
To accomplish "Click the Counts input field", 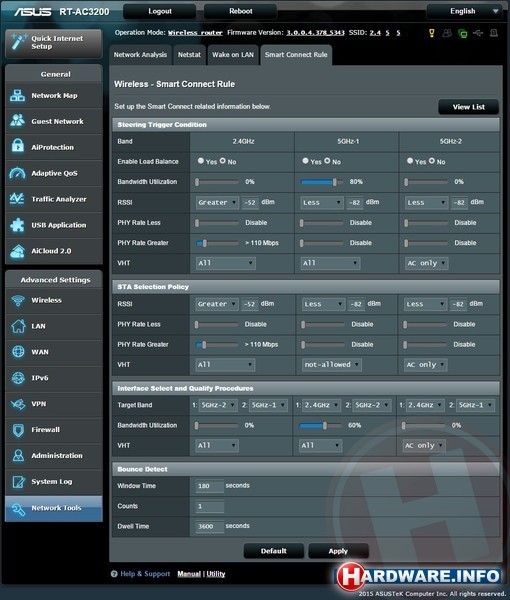I will coord(209,507).
